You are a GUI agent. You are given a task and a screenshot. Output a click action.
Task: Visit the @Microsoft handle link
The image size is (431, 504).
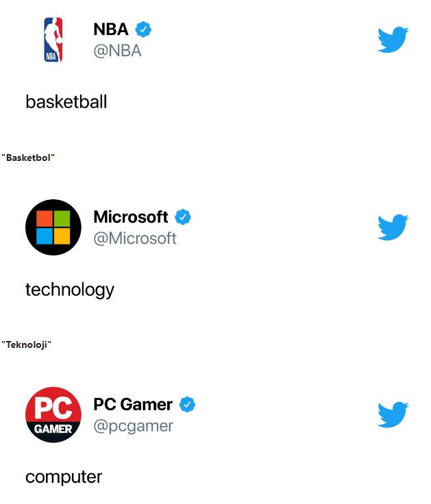click(x=135, y=238)
